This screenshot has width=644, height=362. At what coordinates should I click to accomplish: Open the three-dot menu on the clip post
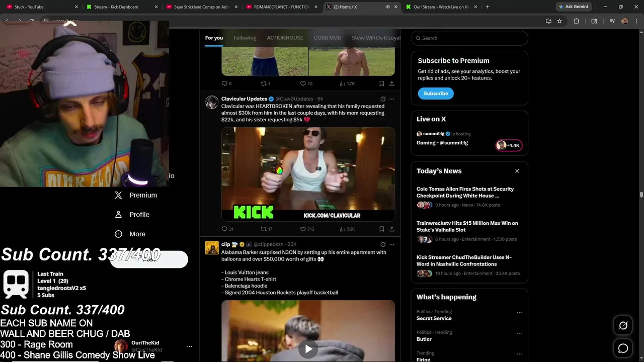392,244
